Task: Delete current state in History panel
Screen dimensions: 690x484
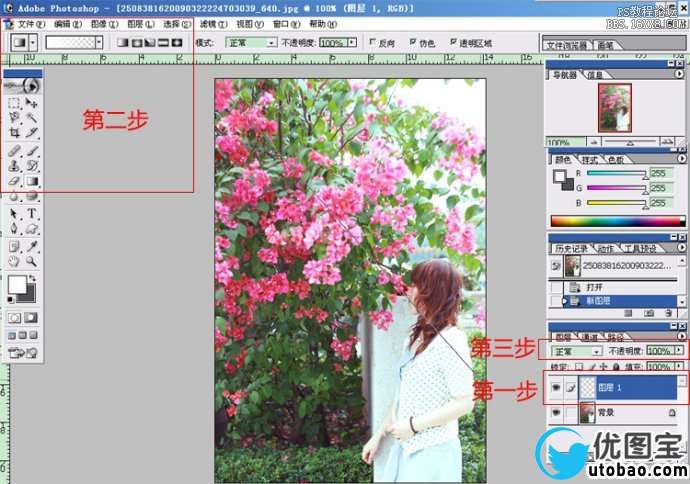Action: (x=668, y=313)
